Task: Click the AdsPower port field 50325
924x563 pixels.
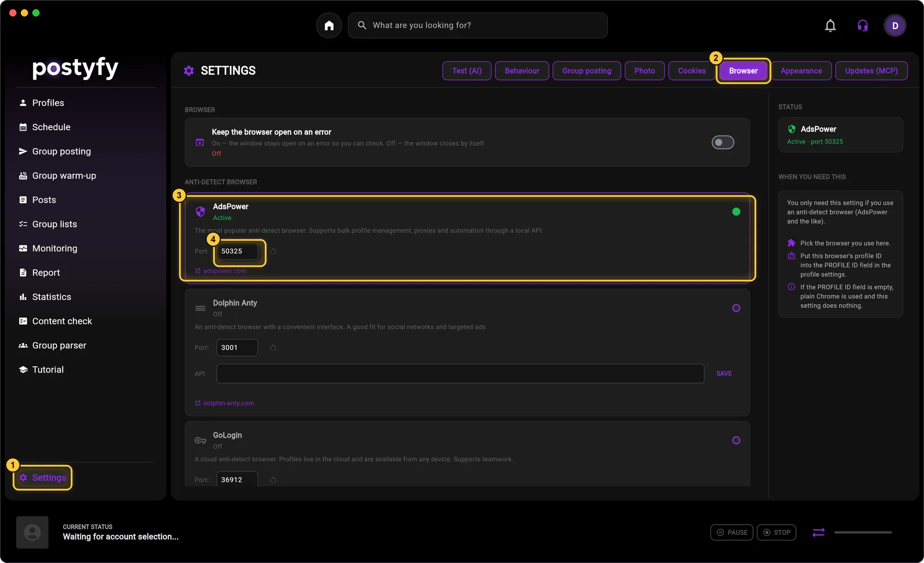Action: tap(237, 251)
